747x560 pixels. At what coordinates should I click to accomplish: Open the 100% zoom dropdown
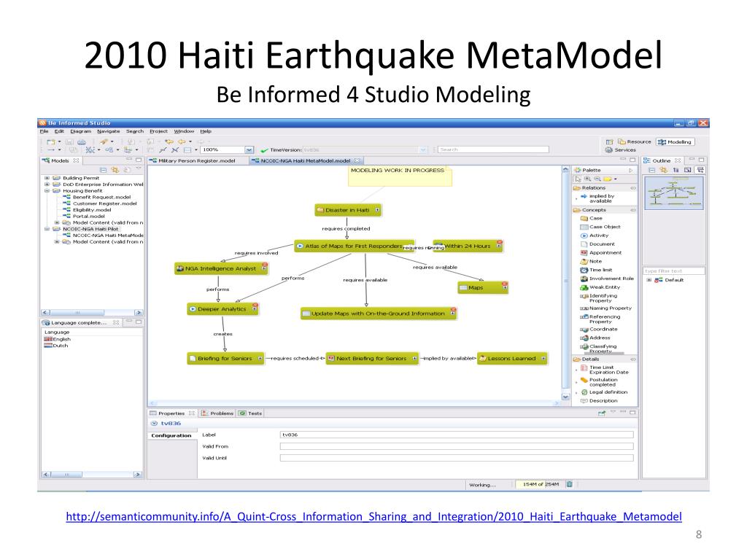point(249,150)
